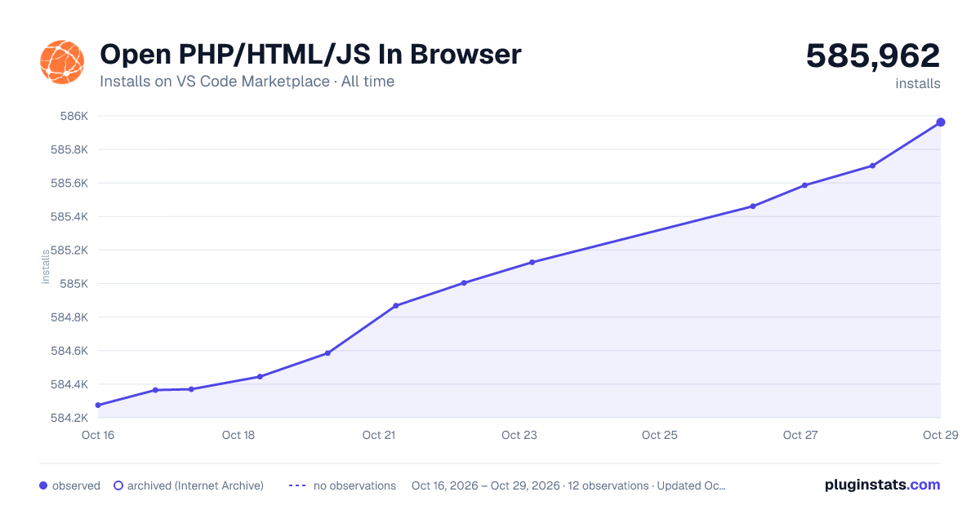This screenshot has height=514, width=980.
Task: Click the Oct 25 x-axis label
Action: coord(660,435)
